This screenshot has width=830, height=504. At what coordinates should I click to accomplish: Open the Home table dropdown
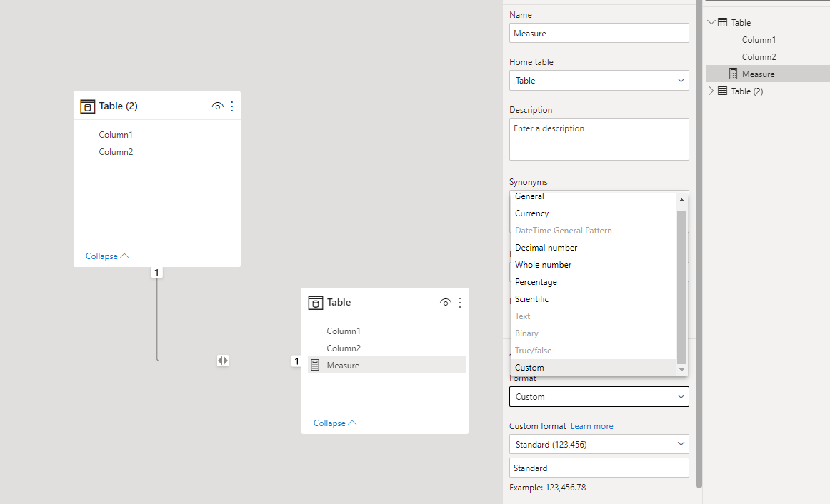pyautogui.click(x=599, y=81)
